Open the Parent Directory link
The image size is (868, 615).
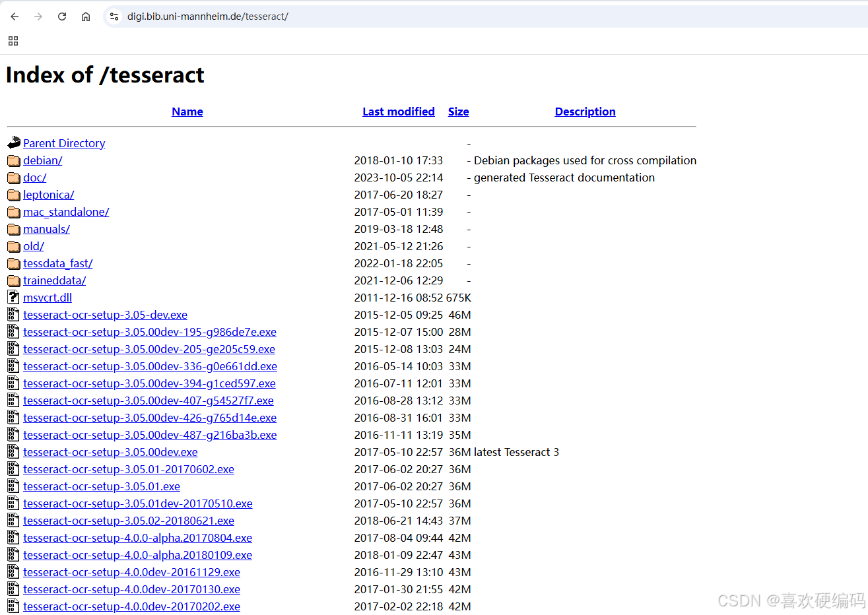(64, 143)
